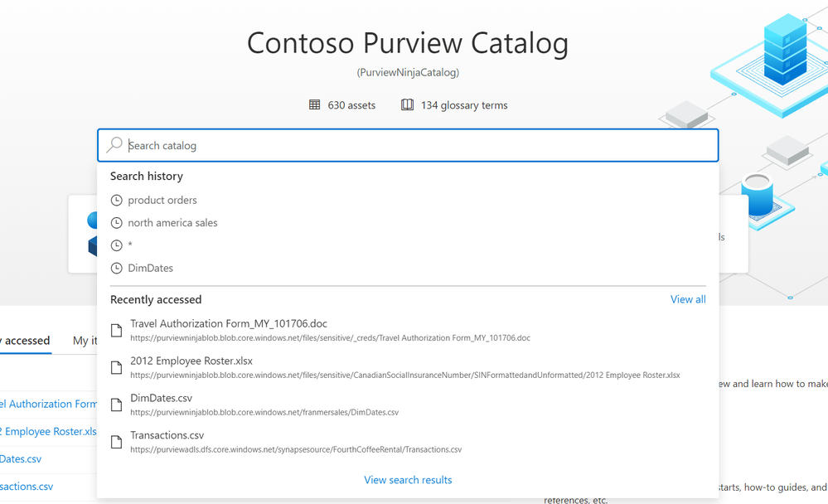Click the book icon next to glossary terms
Screen dimensions: 828x504
[x=407, y=104]
